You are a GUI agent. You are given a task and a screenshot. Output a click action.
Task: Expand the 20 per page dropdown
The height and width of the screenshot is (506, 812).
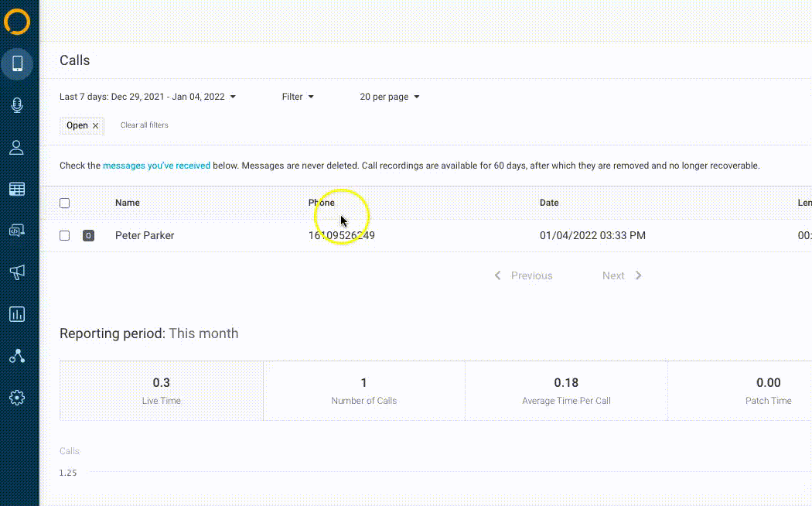click(389, 97)
